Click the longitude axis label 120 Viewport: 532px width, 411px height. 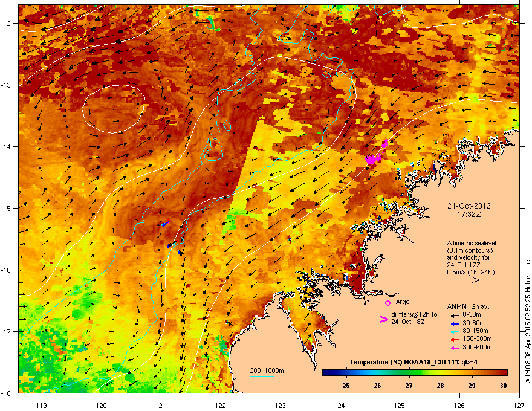coord(102,405)
